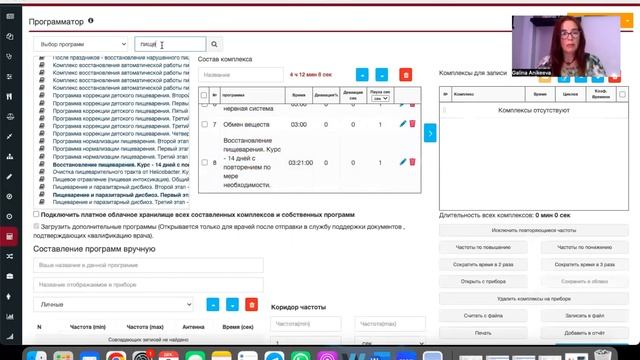Open the pencil icon section in sidebar
640x360 pixels.
(9, 177)
